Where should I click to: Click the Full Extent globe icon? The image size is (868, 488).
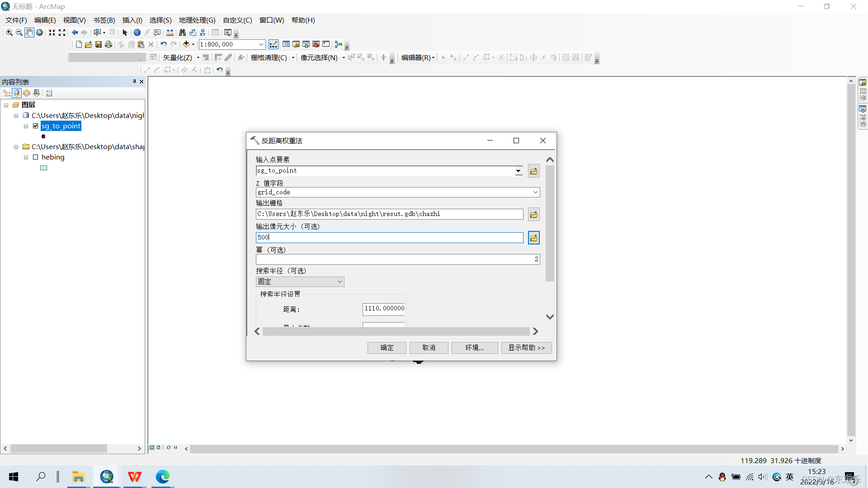tap(40, 33)
